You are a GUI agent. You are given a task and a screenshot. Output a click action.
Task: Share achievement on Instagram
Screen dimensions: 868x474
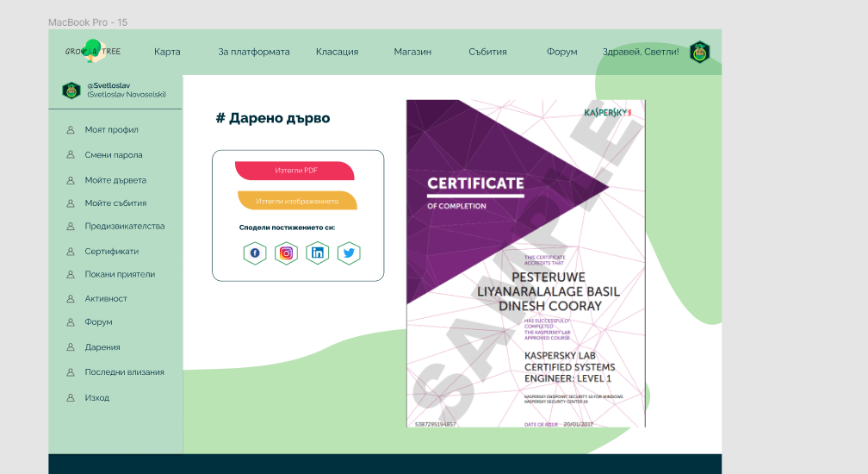[x=286, y=253]
